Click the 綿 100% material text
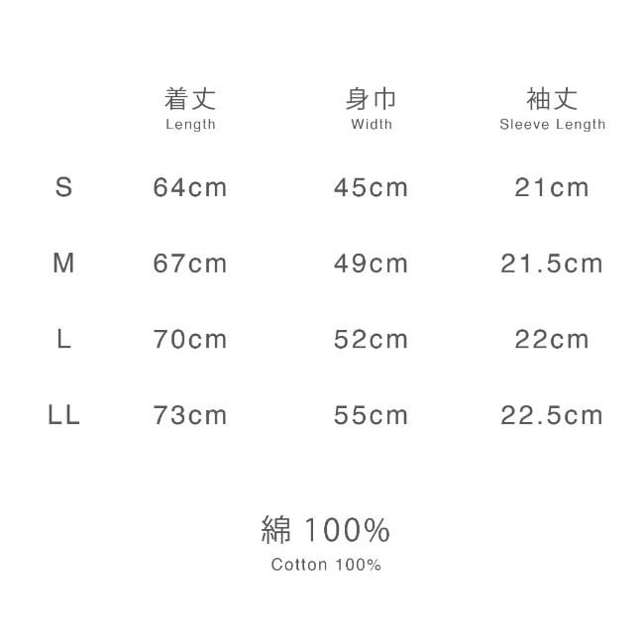 326,531
